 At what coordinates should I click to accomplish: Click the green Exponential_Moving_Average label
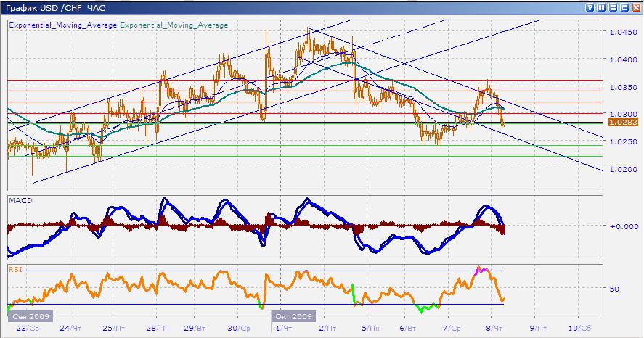pyautogui.click(x=174, y=25)
